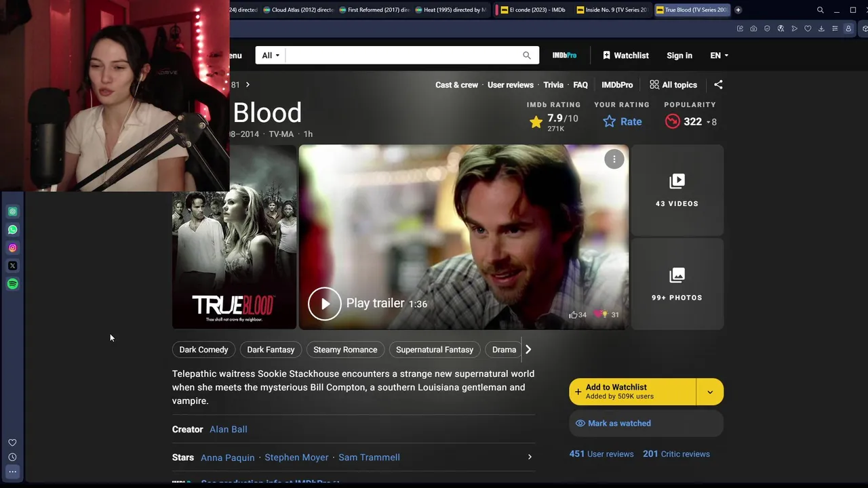The height and width of the screenshot is (488, 868).
Task: Expand search category All dropdown
Action: click(271, 56)
